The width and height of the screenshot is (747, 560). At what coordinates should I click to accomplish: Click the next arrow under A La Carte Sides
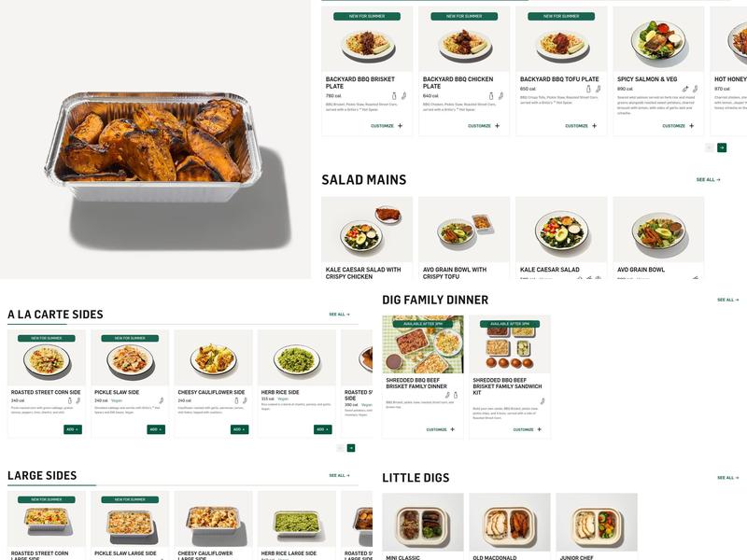(351, 448)
